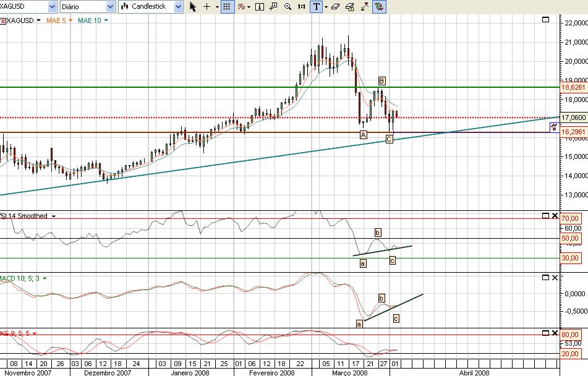The width and height of the screenshot is (588, 376).
Task: Open the indicators wave icon
Action: click(241, 7)
